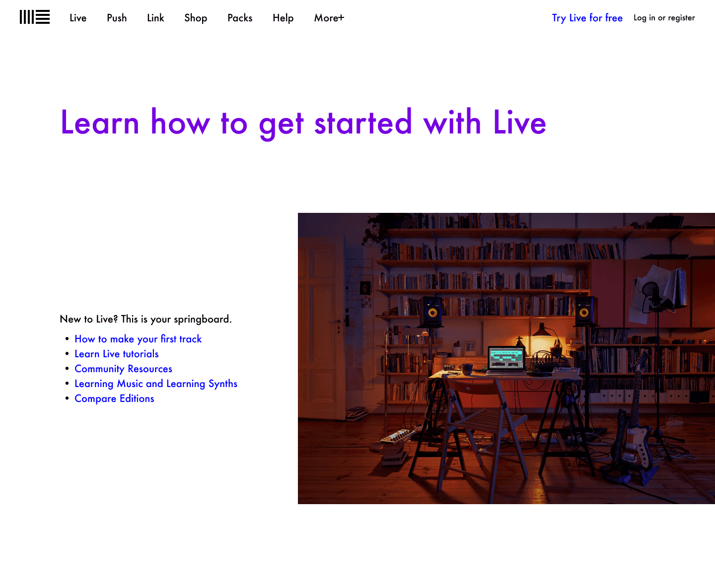Expand the More+ menu
The image size is (715, 588).
329,18
